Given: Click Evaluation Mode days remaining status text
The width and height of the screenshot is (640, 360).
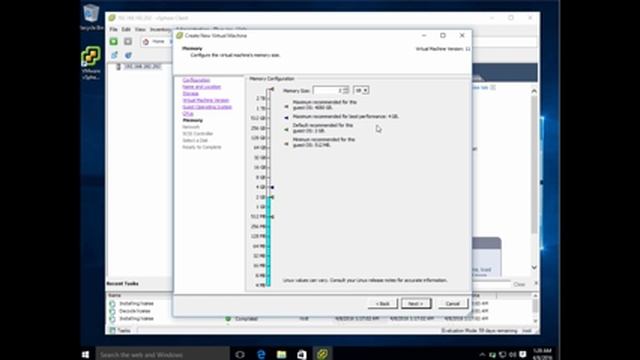Looking at the screenshot, I should [x=479, y=331].
